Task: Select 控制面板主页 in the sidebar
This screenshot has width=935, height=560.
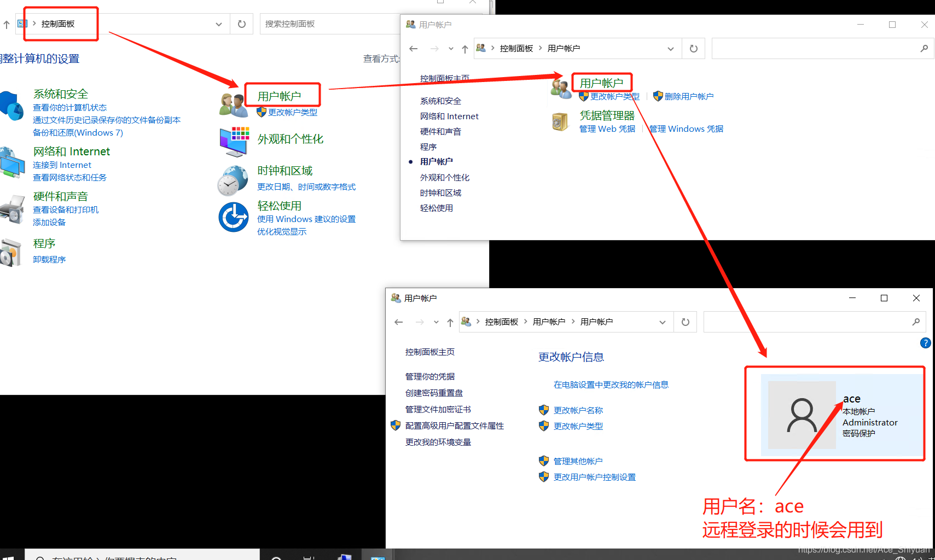Action: [x=444, y=78]
